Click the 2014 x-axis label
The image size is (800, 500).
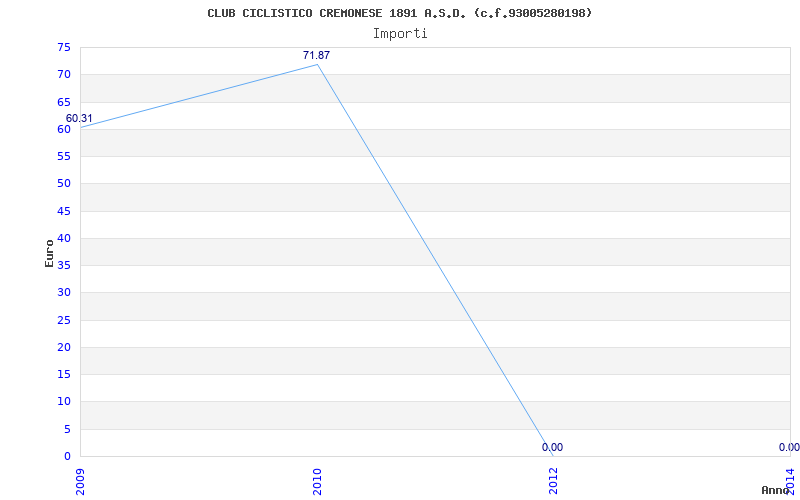[790, 483]
